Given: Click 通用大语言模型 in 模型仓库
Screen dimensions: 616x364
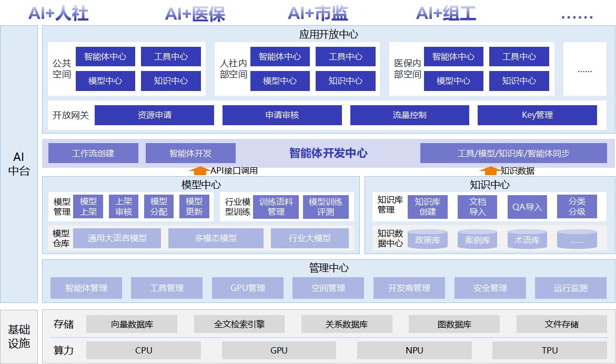Looking at the screenshot, I should pyautogui.click(x=117, y=238).
